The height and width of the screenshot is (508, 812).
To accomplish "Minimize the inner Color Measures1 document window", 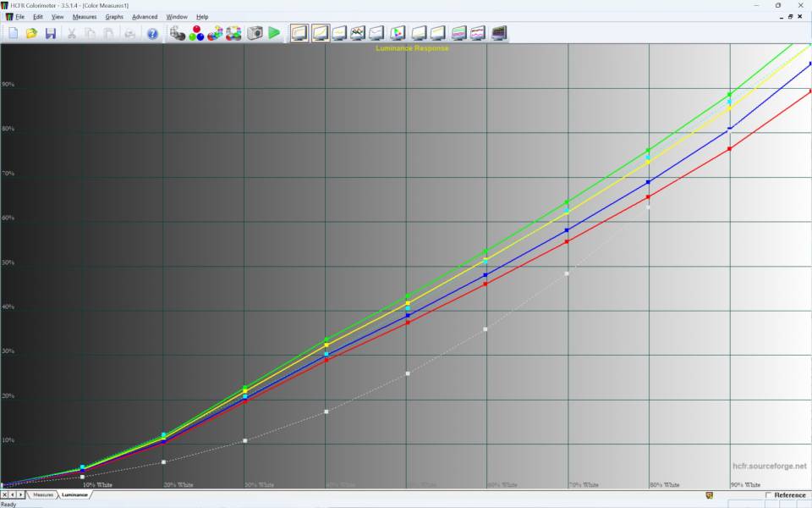I will click(x=781, y=17).
